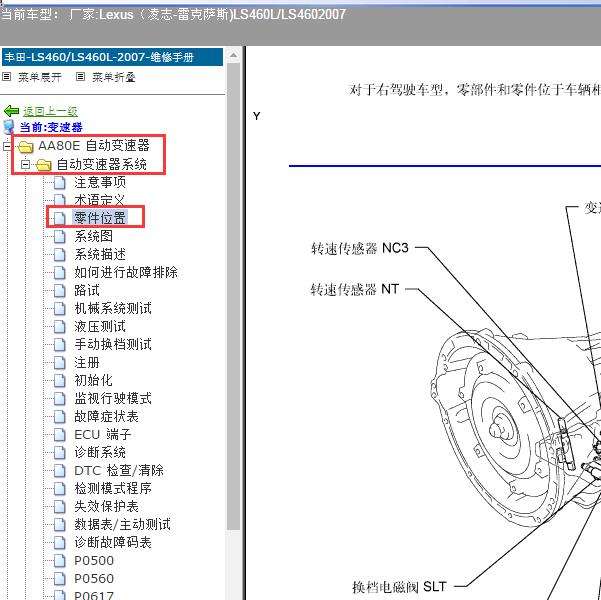Click the 返回上一级 link
This screenshot has width=601, height=600.
click(x=50, y=112)
